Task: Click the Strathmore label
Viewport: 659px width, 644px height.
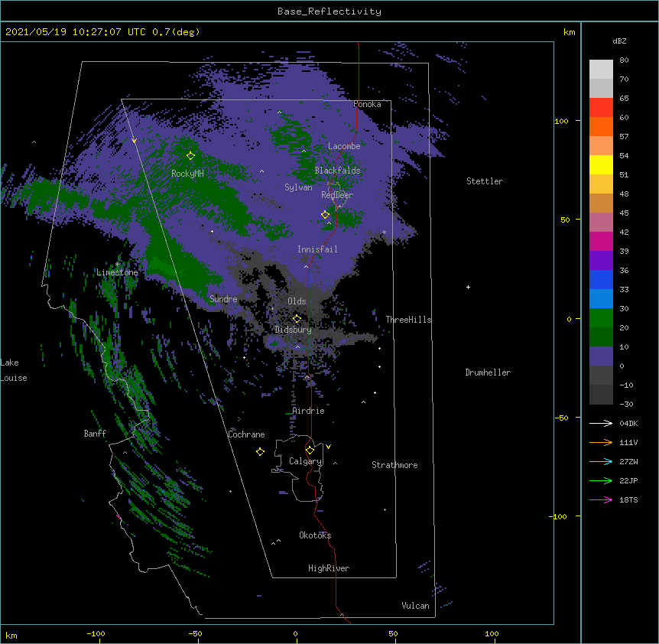Action: [x=394, y=465]
